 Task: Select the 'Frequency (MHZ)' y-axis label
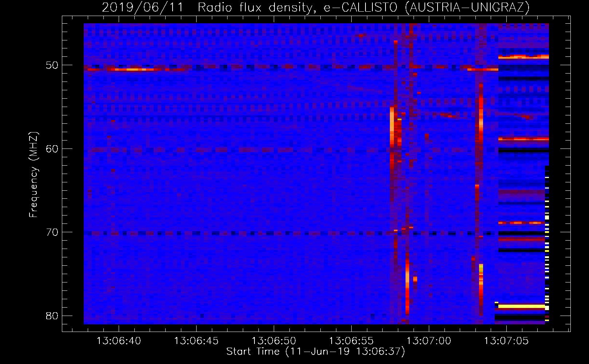tap(33, 175)
